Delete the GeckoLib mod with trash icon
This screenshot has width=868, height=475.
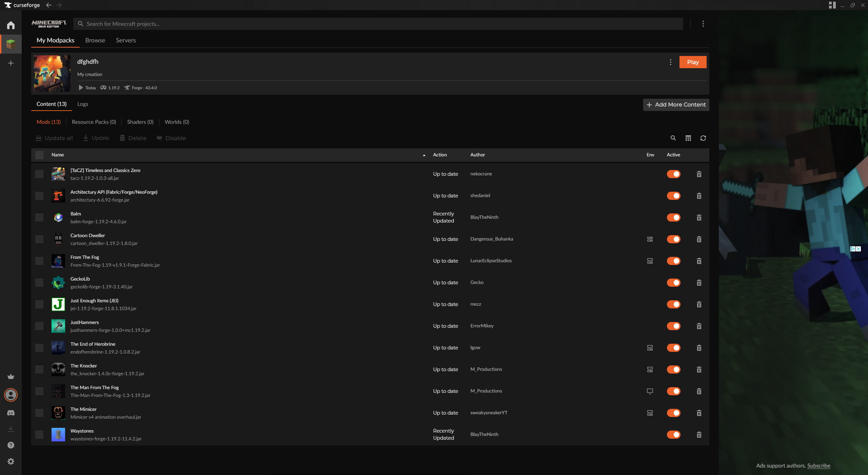(699, 283)
